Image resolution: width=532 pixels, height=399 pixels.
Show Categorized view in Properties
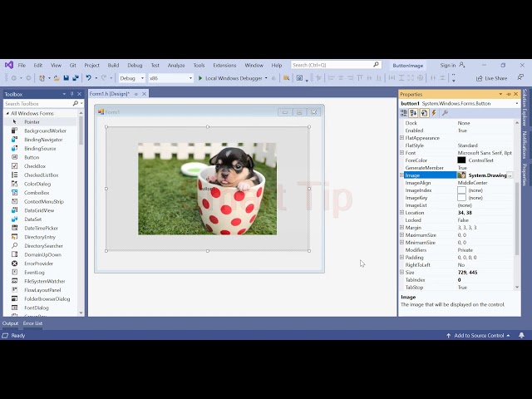[404, 113]
